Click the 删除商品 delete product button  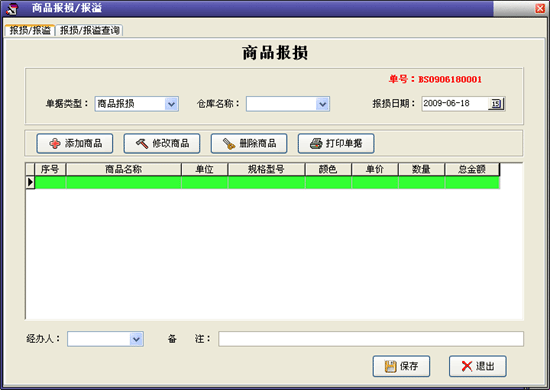click(249, 143)
